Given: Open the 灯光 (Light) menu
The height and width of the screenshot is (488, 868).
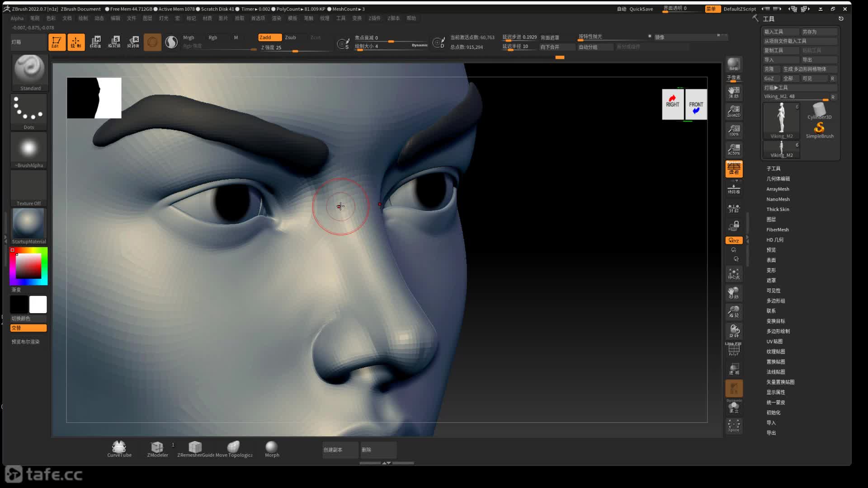Looking at the screenshot, I should [x=164, y=19].
